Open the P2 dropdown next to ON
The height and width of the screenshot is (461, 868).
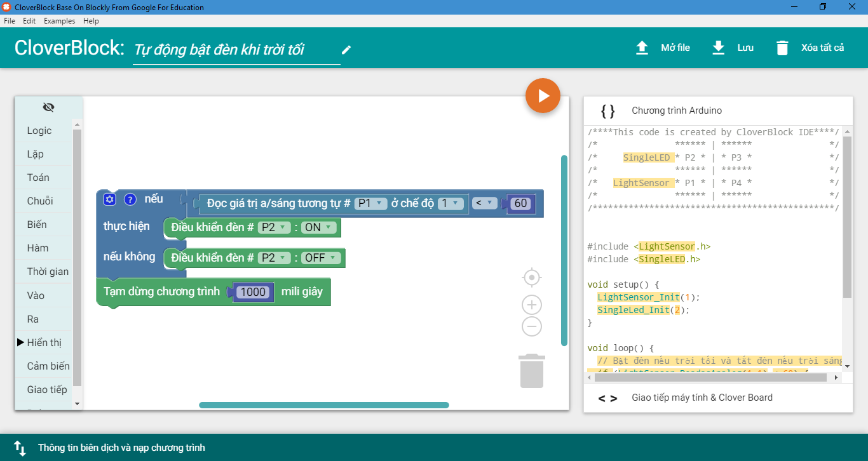[274, 227]
